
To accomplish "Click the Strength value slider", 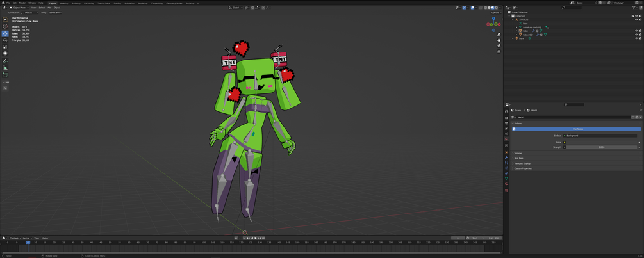I will [602, 147].
